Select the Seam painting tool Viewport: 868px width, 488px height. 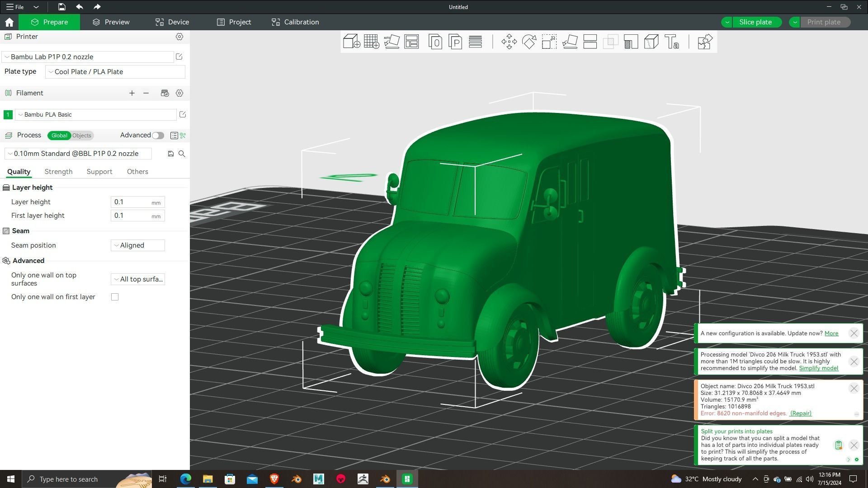[x=651, y=42]
